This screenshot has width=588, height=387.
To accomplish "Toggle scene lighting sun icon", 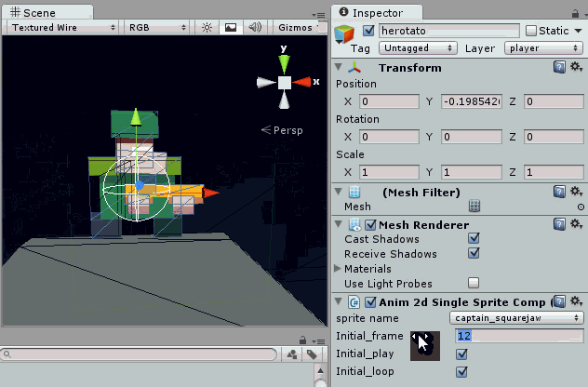I will (x=207, y=27).
